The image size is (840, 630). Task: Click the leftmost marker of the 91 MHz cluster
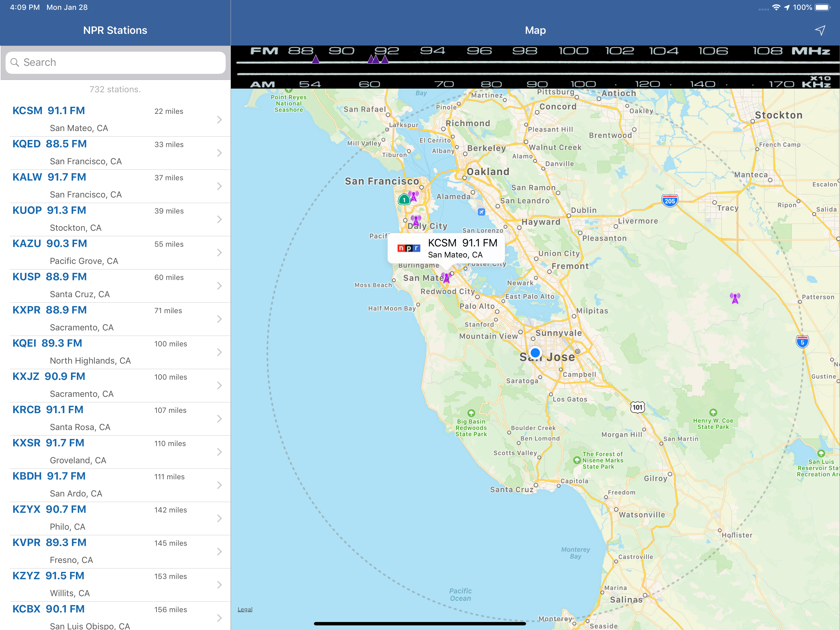(371, 59)
